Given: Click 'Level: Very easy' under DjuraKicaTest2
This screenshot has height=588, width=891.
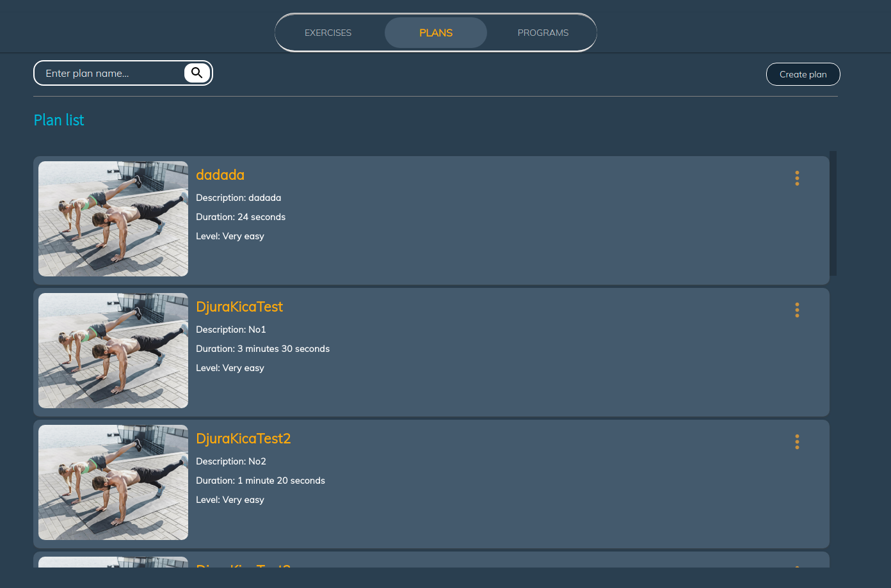Looking at the screenshot, I should pyautogui.click(x=230, y=500).
